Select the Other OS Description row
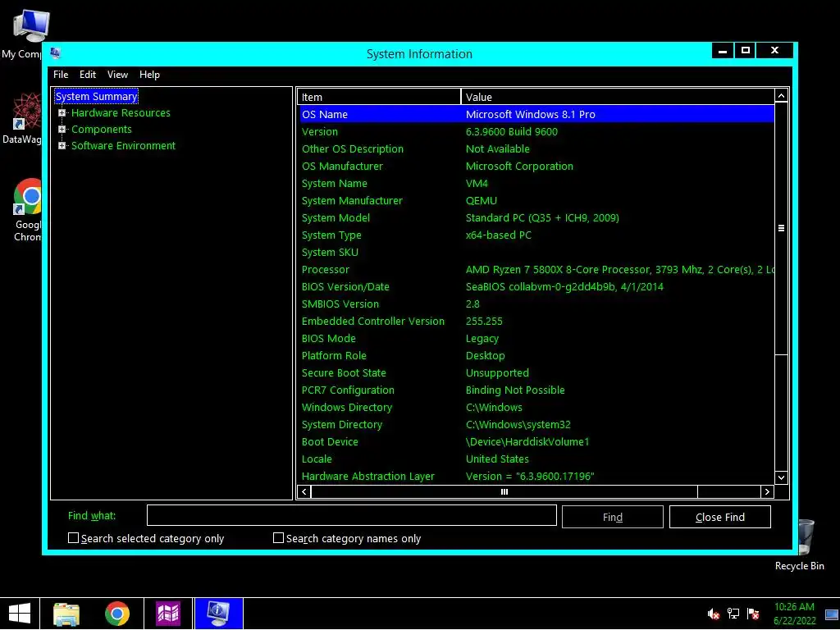The height and width of the screenshot is (630, 840). [x=536, y=149]
